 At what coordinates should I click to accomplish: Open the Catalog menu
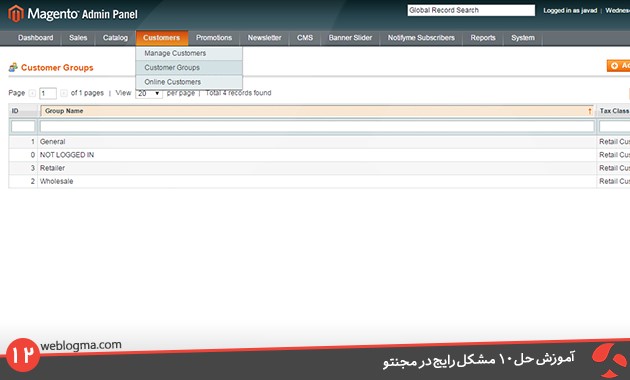point(115,38)
